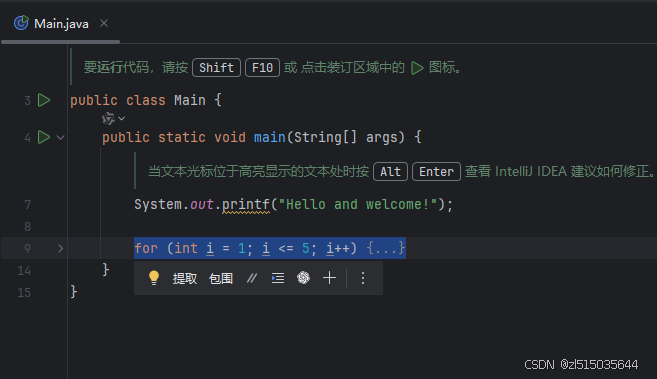Click the main method name in line 4

(x=270, y=137)
